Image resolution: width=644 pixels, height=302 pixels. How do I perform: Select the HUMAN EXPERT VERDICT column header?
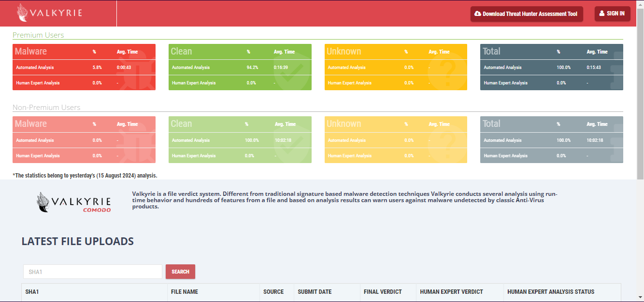coord(451,292)
